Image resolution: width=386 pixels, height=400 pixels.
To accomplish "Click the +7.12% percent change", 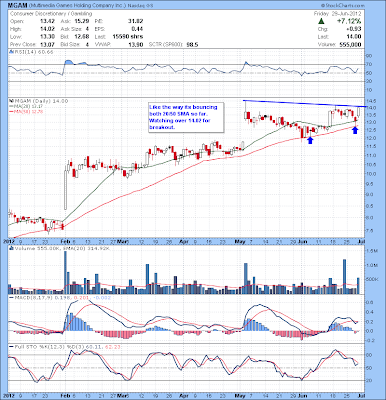I will [349, 21].
